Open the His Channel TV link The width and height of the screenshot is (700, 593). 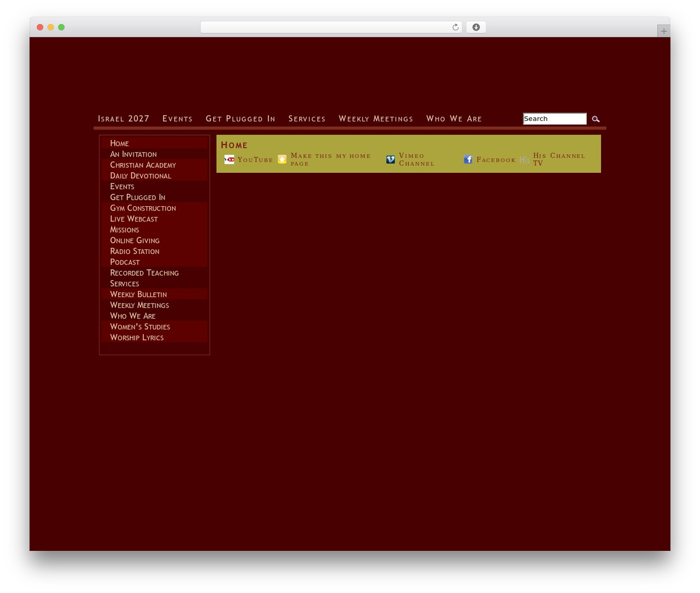point(559,160)
